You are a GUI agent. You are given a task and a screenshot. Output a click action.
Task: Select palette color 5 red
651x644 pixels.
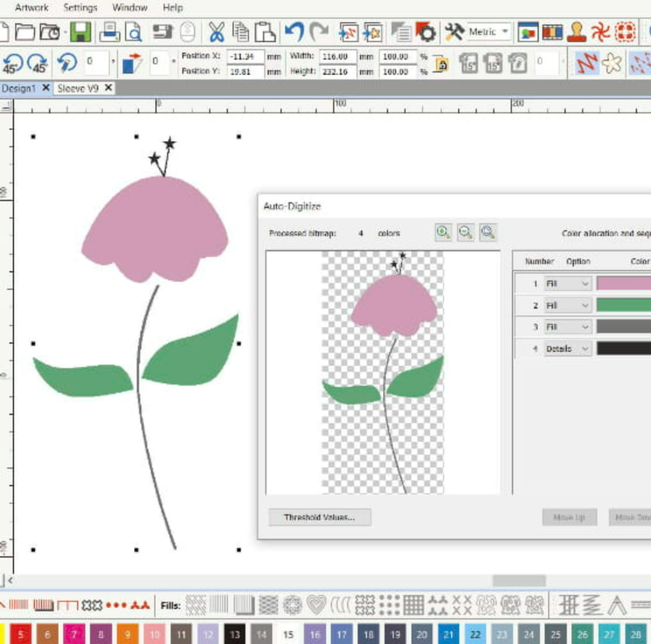tap(21, 634)
